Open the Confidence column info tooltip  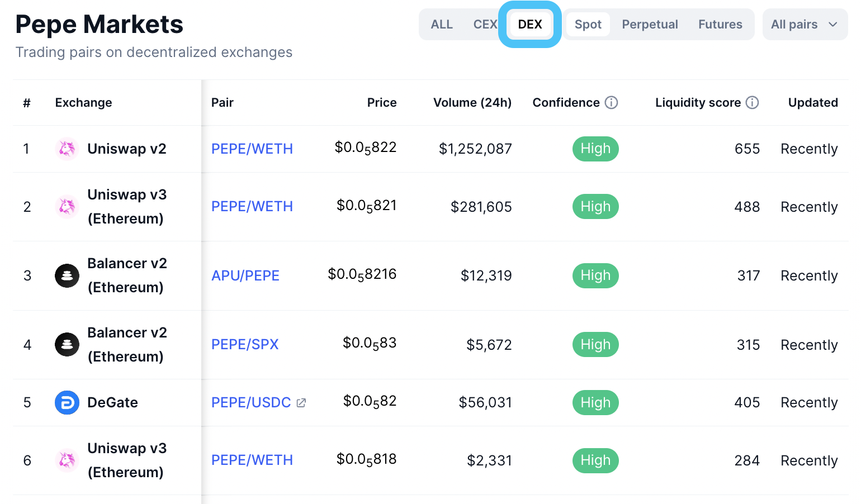click(611, 102)
